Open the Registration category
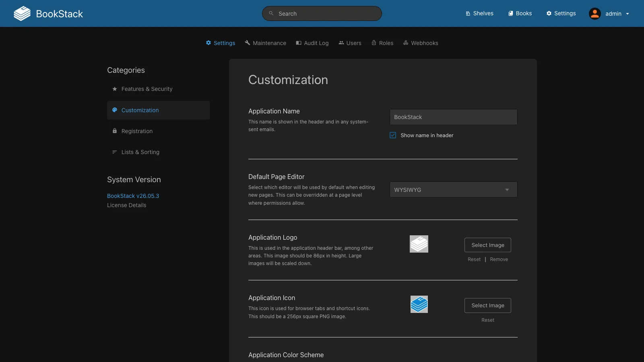The height and width of the screenshot is (362, 644). coord(158,131)
